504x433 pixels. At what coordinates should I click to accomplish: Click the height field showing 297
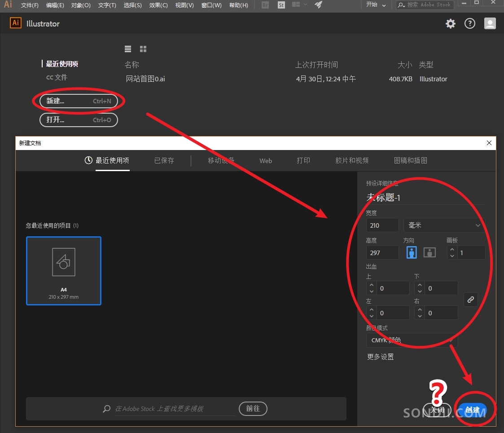382,252
